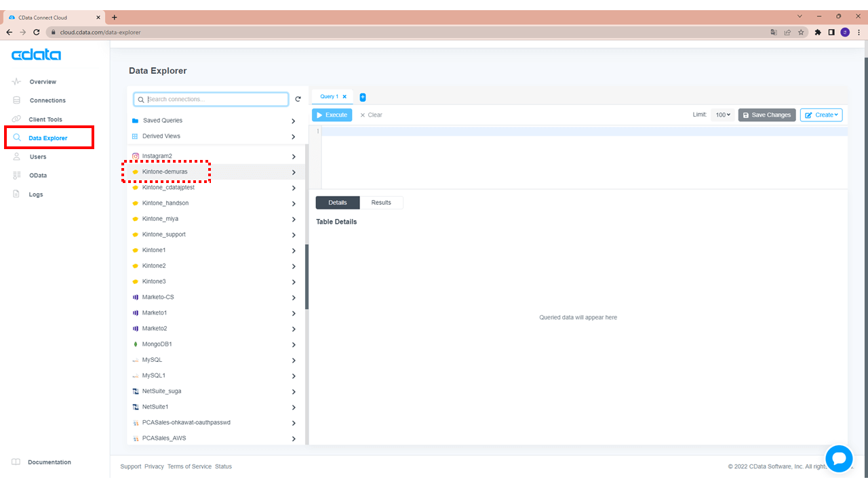Execute the current query
This screenshot has width=868, height=488.
(x=332, y=115)
